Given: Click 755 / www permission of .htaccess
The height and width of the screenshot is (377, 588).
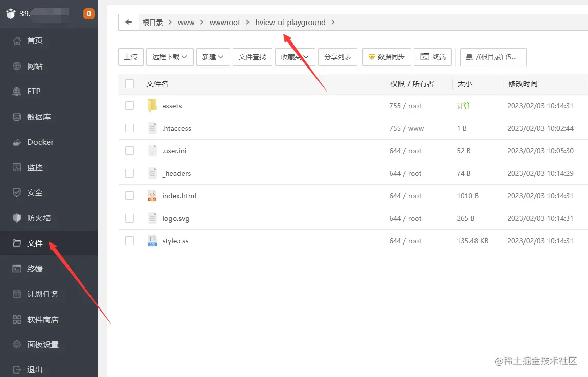Looking at the screenshot, I should 406,128.
